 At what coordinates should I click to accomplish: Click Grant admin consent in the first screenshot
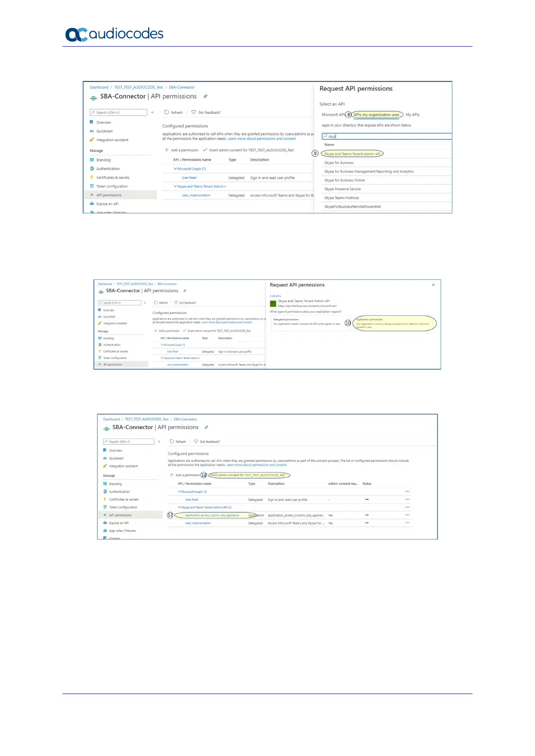coord(248,150)
